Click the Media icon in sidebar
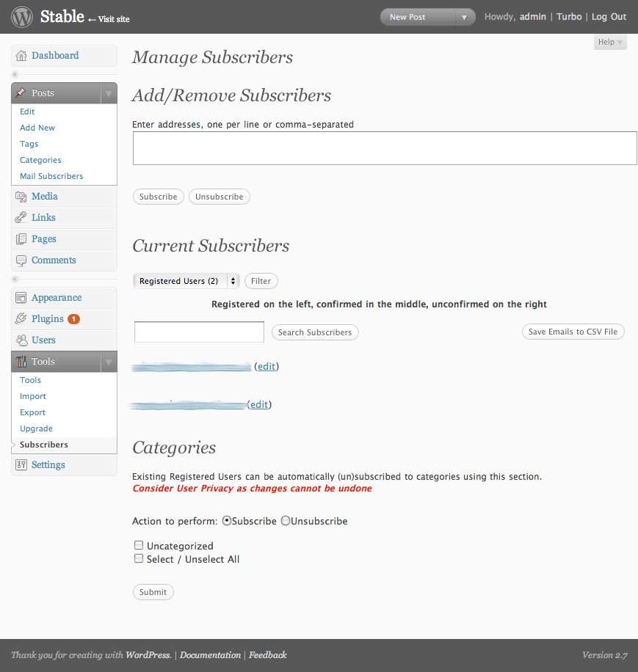Image resolution: width=638 pixels, height=672 pixels. tap(21, 197)
